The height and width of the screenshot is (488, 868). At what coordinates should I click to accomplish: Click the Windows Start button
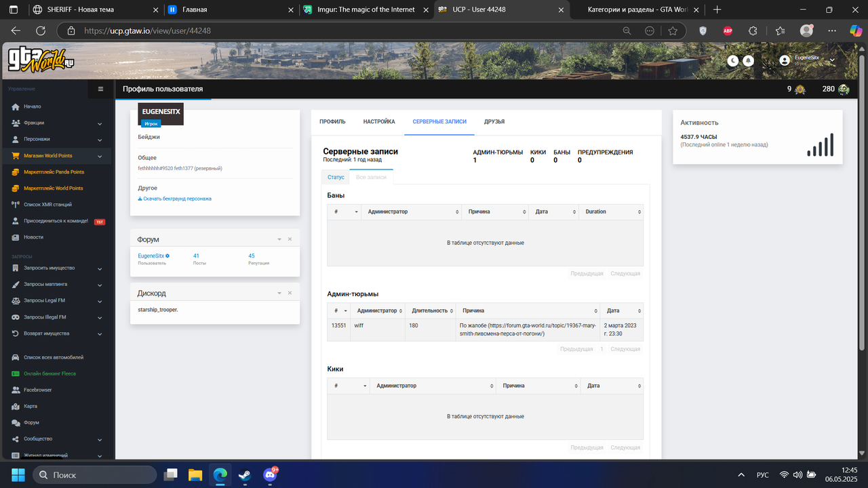click(x=18, y=474)
